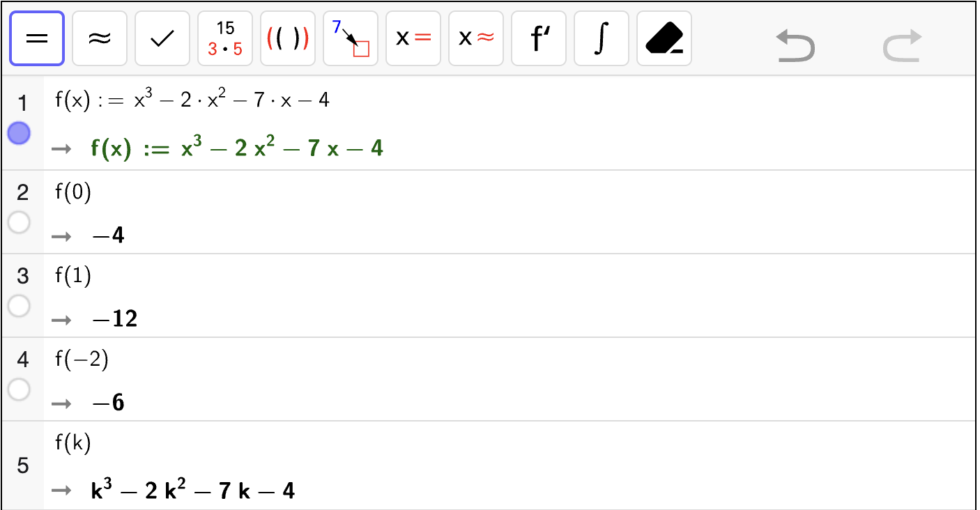Select the Factor tool showing 15 = 3·5
The width and height of the screenshot is (980, 510).
pyautogui.click(x=225, y=38)
